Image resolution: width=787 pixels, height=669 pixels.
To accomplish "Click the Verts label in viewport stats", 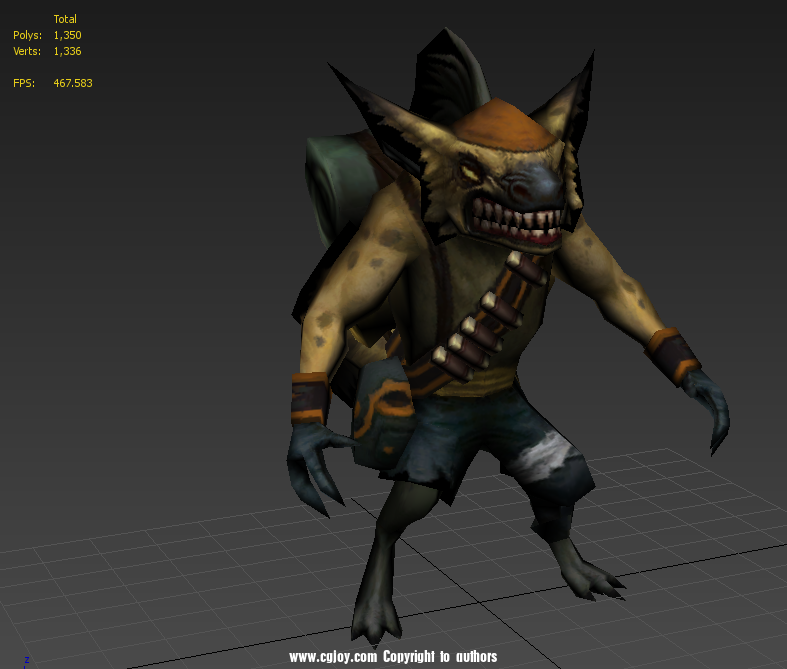I will pos(27,51).
